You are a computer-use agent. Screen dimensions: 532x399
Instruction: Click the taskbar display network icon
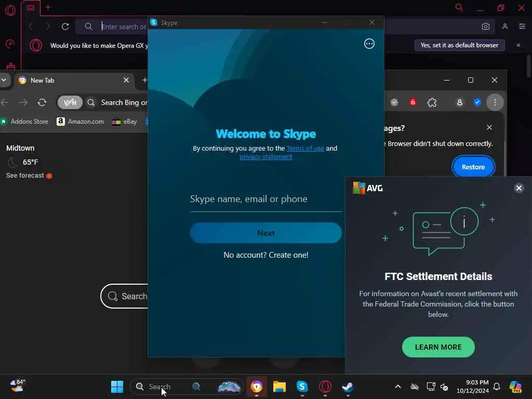pyautogui.click(x=431, y=387)
